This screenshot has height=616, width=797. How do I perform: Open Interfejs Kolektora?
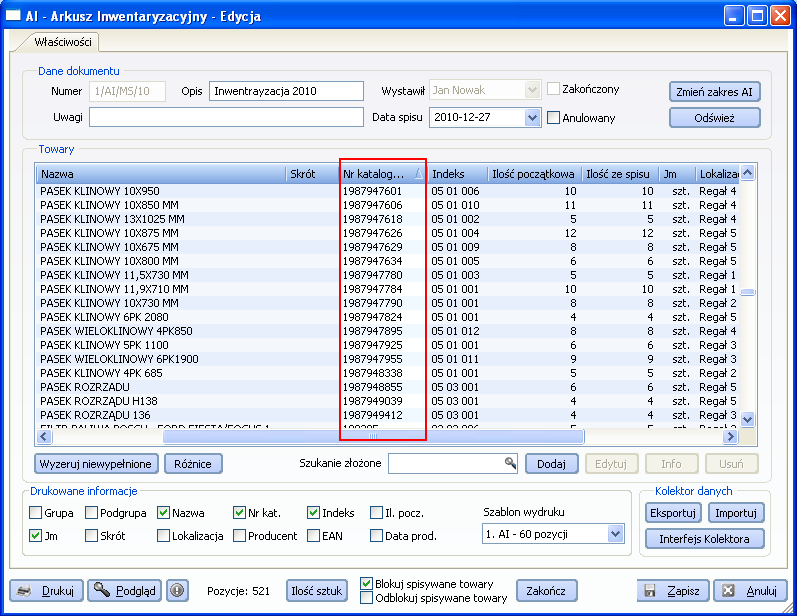click(704, 539)
